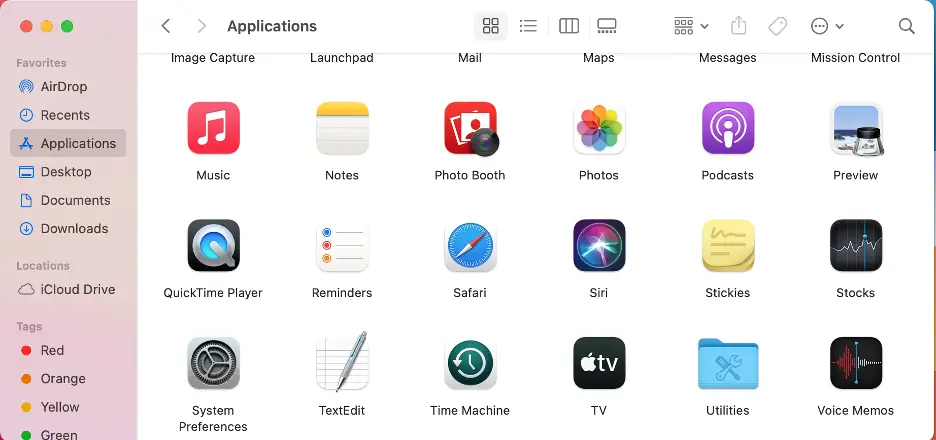Click the Stocks app icon
Screen dimensions: 936x440
click(856, 245)
